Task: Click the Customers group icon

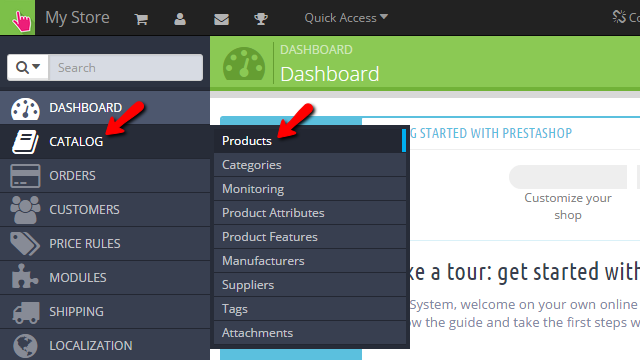Action: pyautogui.click(x=25, y=209)
